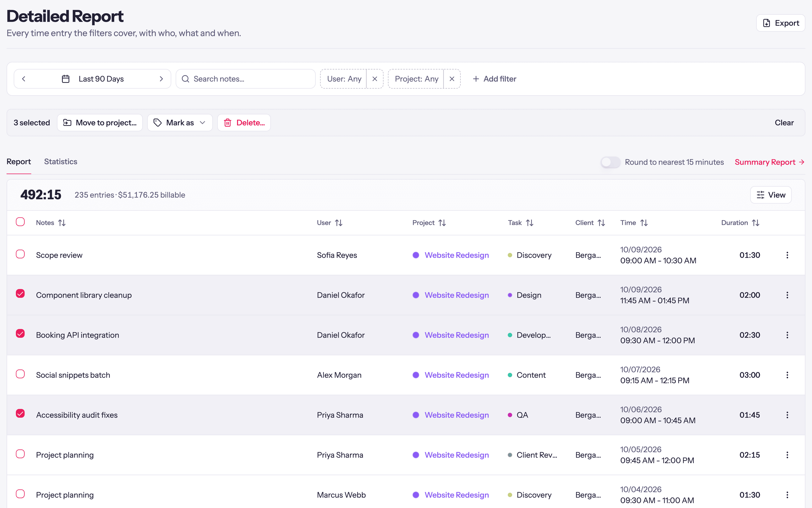Sort by Client column arrows

(601, 223)
